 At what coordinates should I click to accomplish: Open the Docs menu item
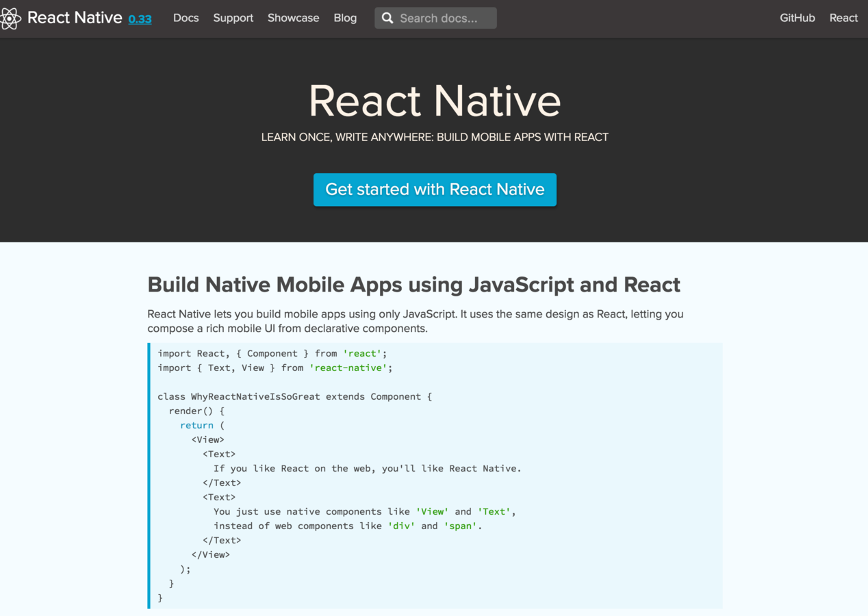click(x=186, y=18)
